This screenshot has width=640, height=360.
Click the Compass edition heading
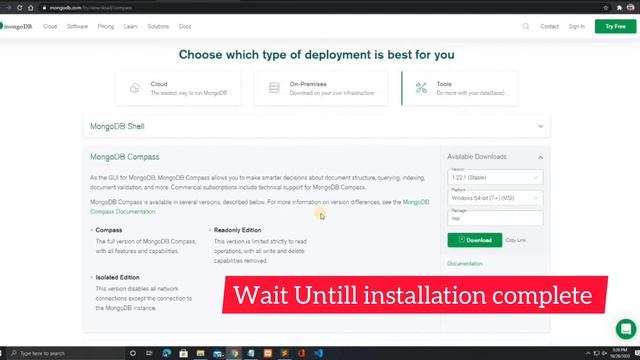[109, 230]
